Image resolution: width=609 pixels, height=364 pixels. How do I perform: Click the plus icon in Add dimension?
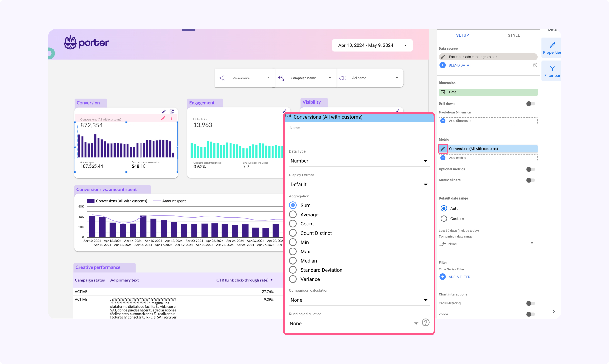click(443, 121)
